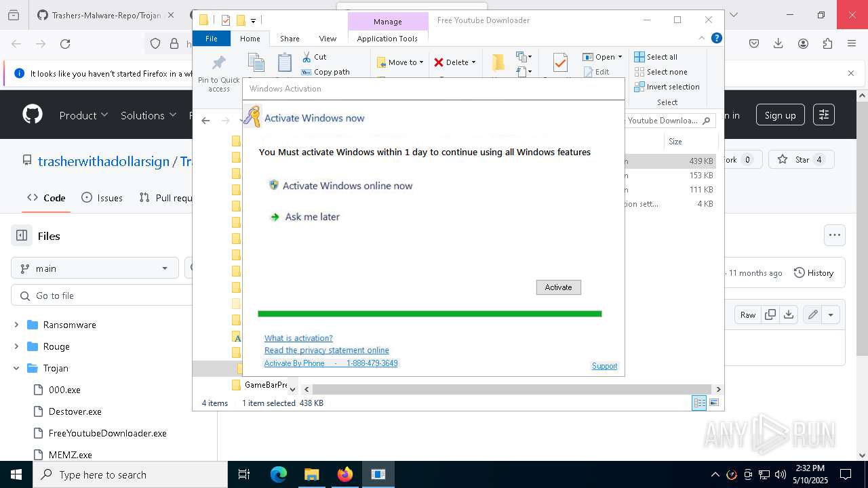Click the Activate button
This screenshot has width=868, height=488.
pos(558,287)
